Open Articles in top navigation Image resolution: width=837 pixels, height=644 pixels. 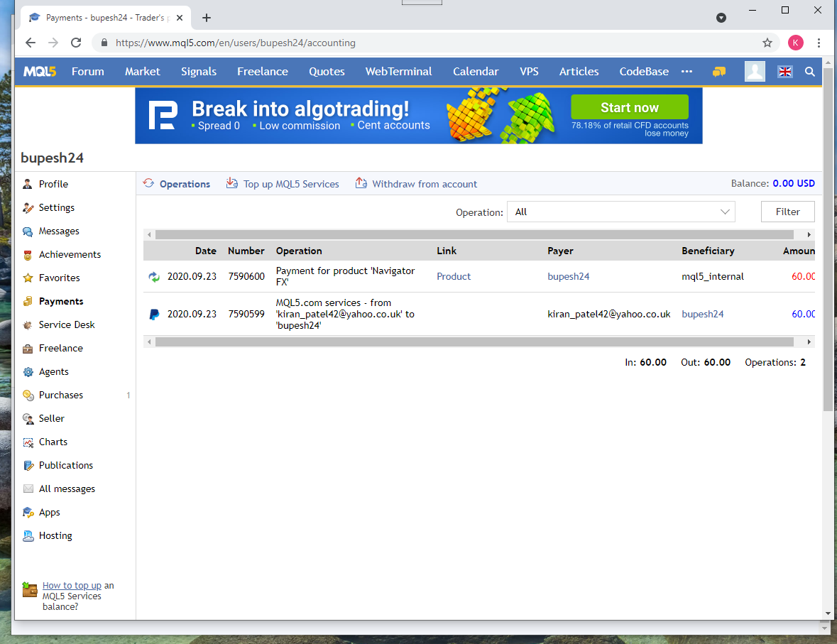(x=579, y=72)
